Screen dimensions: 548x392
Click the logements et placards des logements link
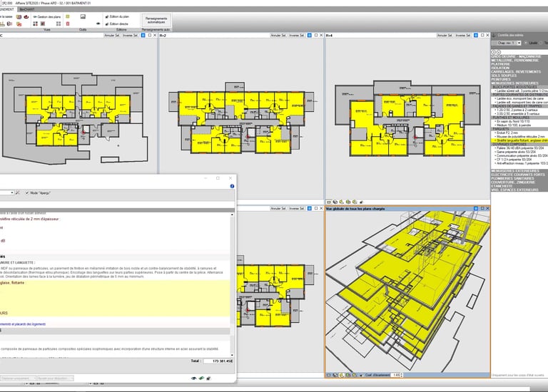coord(23,324)
